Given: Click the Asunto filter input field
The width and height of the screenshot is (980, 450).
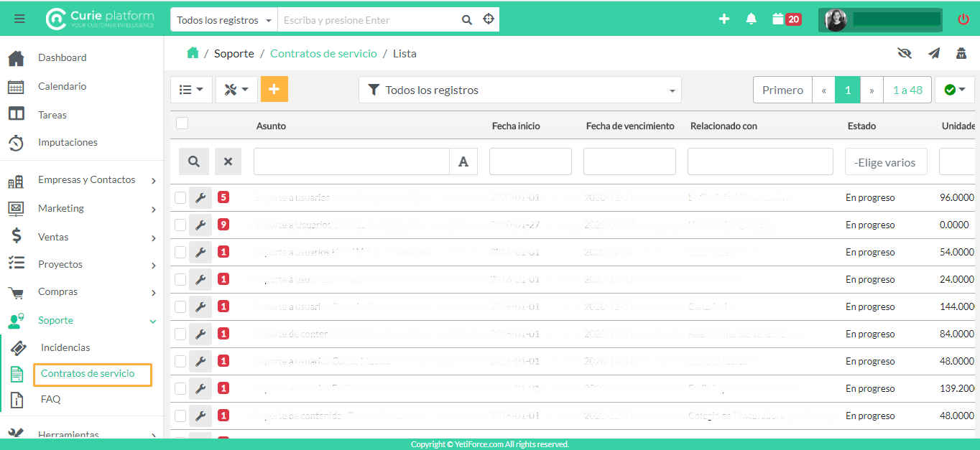Looking at the screenshot, I should pyautogui.click(x=351, y=162).
